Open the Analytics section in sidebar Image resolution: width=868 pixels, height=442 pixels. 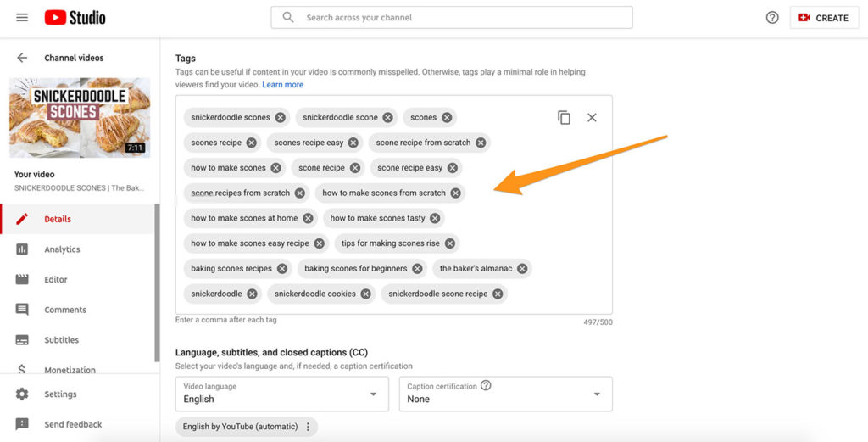[x=62, y=249]
